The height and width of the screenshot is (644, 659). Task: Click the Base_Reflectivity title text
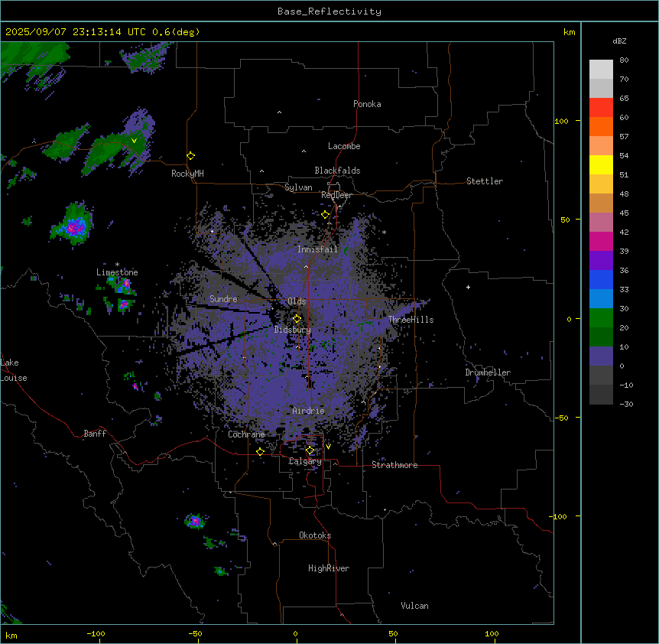(x=329, y=11)
